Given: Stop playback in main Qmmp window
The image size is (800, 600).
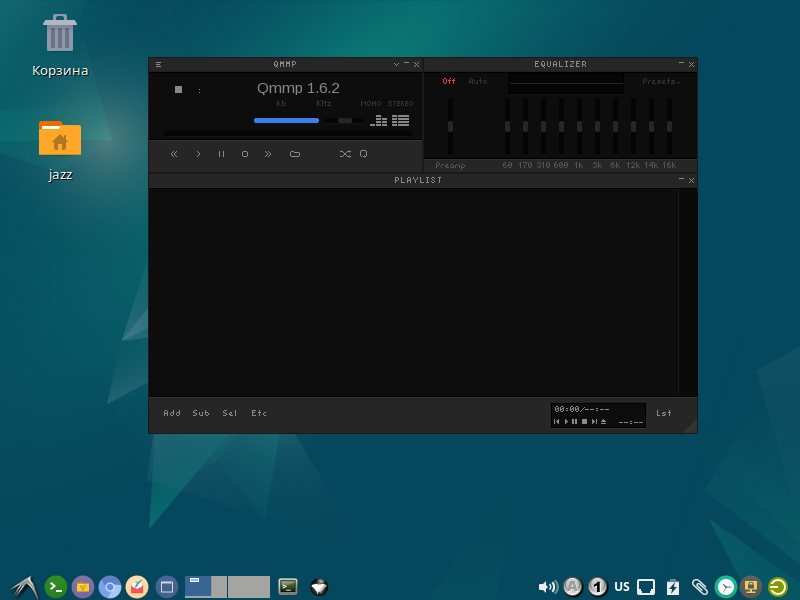Looking at the screenshot, I should [x=245, y=154].
